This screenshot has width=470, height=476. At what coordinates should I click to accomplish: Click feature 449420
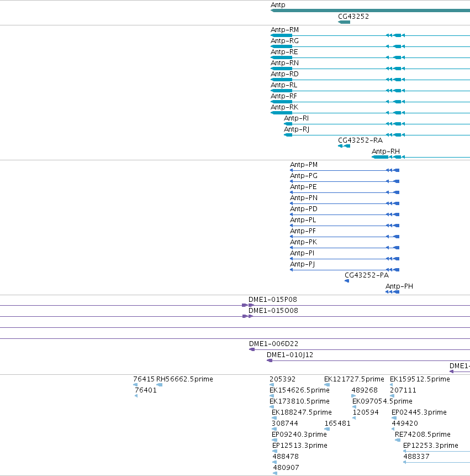(404, 423)
